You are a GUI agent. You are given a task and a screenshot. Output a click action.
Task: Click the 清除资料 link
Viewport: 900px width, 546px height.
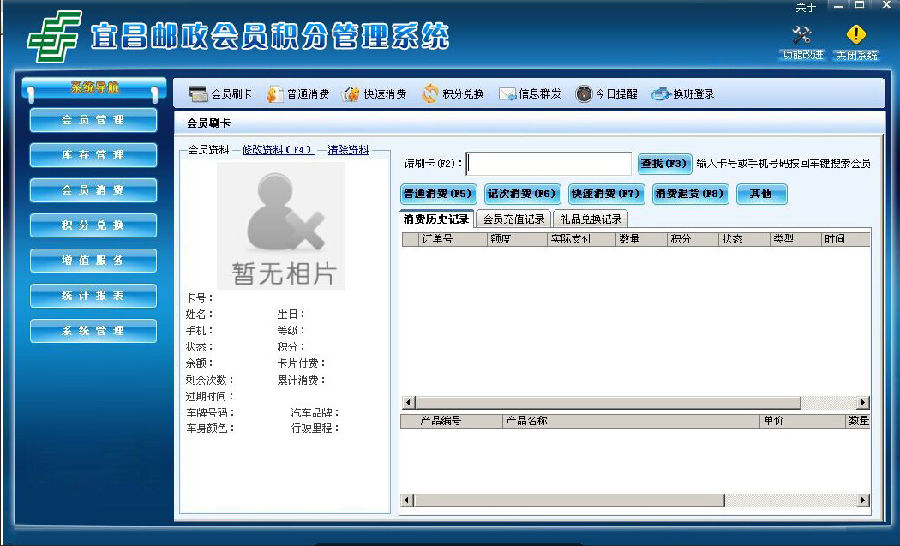click(348, 150)
